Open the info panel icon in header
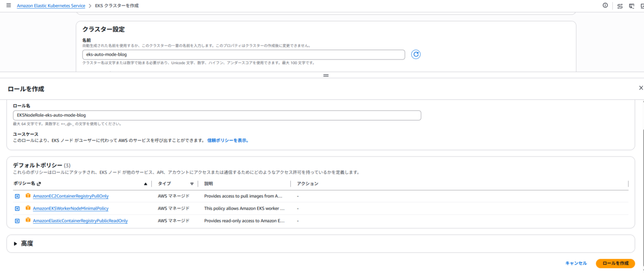Viewport: 644px width, 273px height. pos(605,5)
